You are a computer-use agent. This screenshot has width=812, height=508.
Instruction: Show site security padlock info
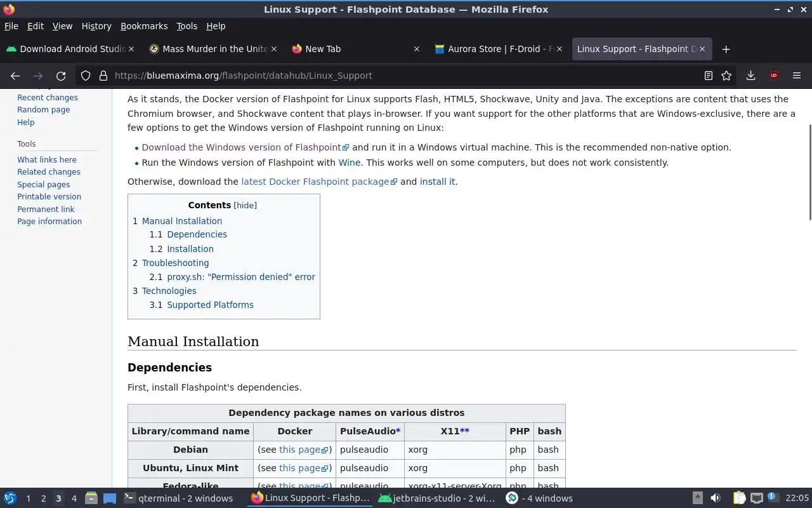coord(103,76)
